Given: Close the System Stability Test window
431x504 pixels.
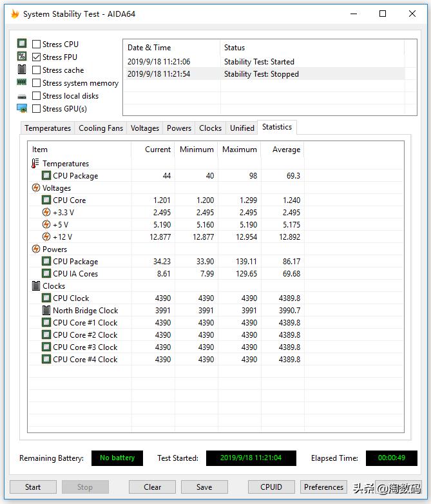Looking at the screenshot, I should tap(412, 14).
